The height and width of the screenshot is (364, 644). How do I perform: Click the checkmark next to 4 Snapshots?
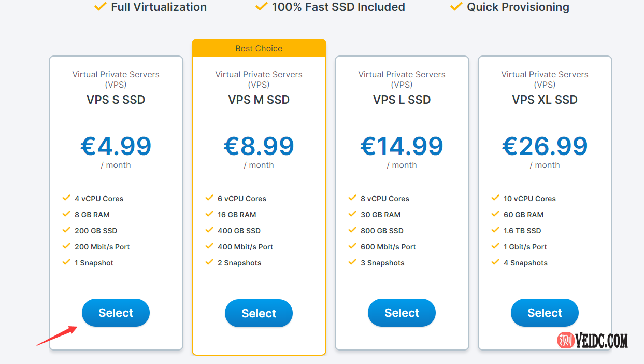click(x=495, y=262)
